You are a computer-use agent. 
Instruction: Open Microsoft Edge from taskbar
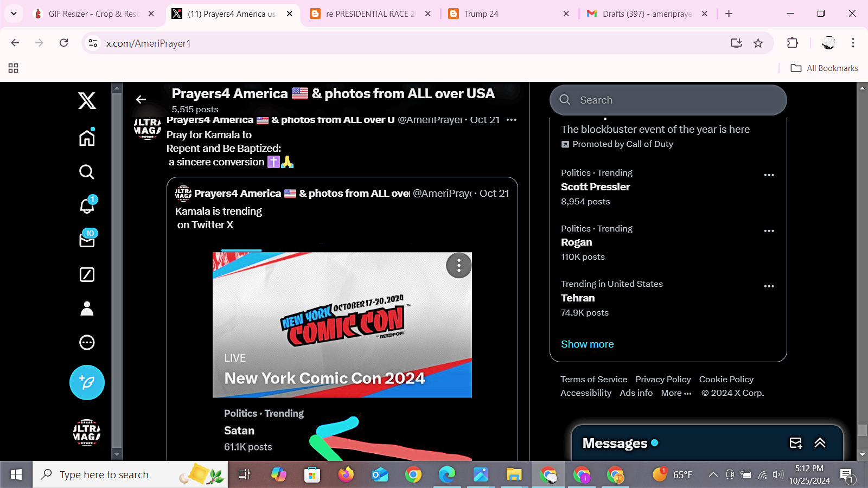pos(447,475)
